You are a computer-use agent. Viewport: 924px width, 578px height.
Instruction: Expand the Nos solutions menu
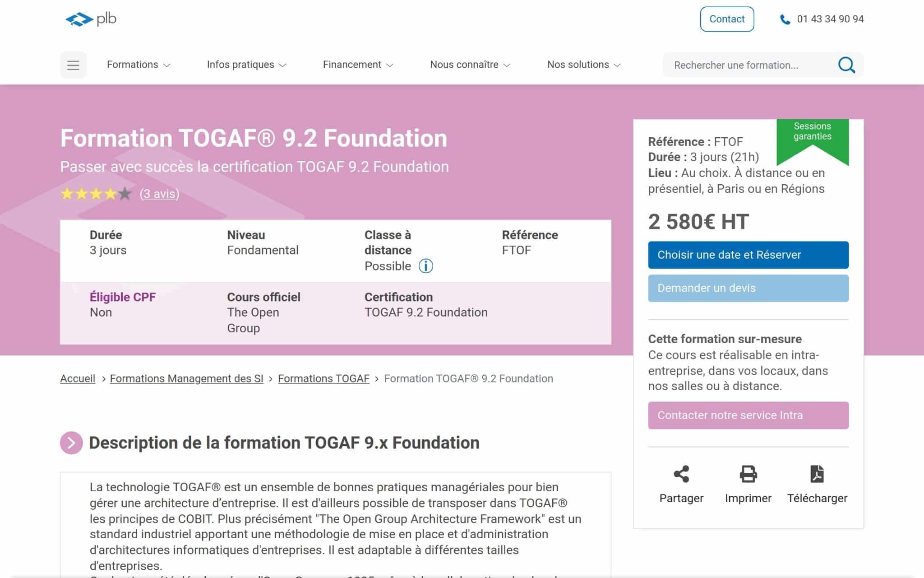[584, 65]
